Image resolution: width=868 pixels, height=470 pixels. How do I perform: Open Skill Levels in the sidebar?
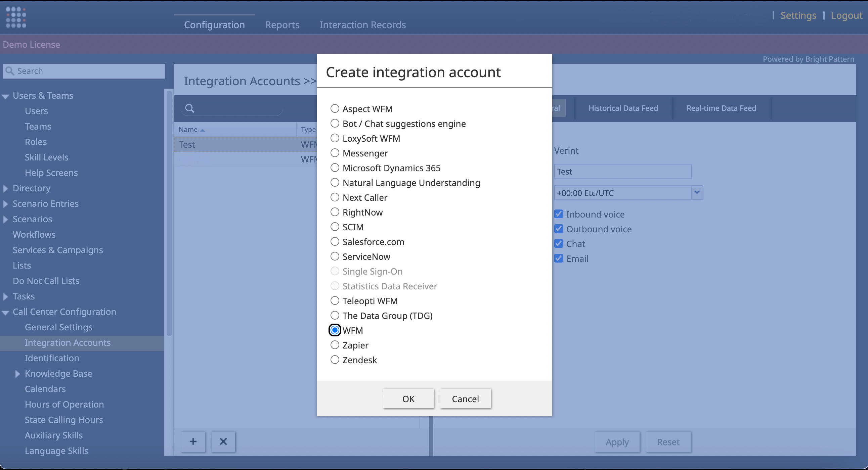click(46, 157)
